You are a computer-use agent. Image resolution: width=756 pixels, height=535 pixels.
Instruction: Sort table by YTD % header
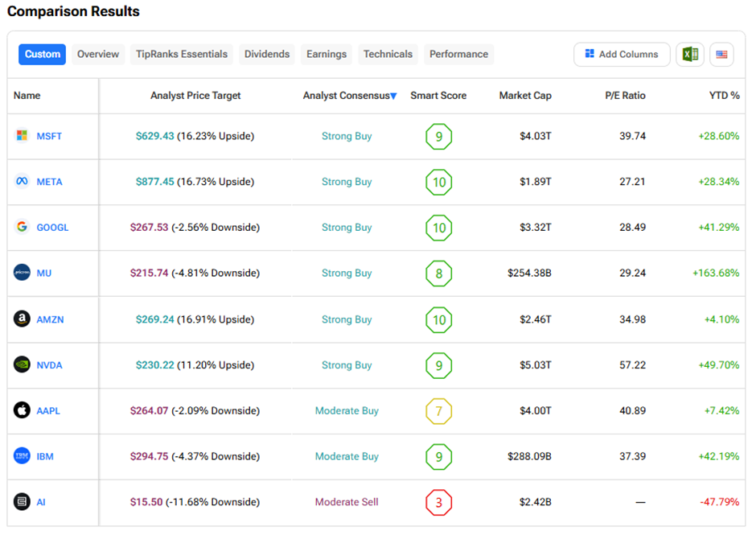click(x=724, y=96)
